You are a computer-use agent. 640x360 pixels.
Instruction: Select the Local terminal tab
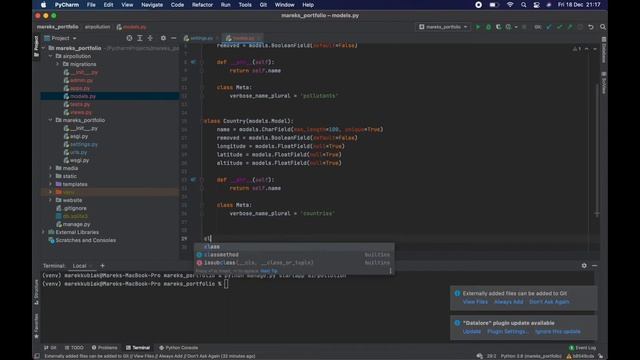[x=80, y=266]
